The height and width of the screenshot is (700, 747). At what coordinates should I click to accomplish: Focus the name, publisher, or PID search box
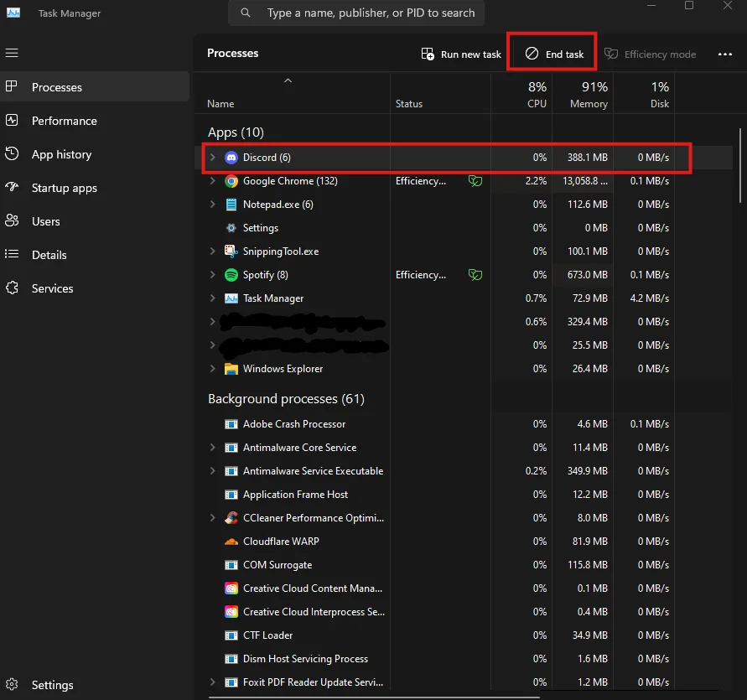click(356, 13)
